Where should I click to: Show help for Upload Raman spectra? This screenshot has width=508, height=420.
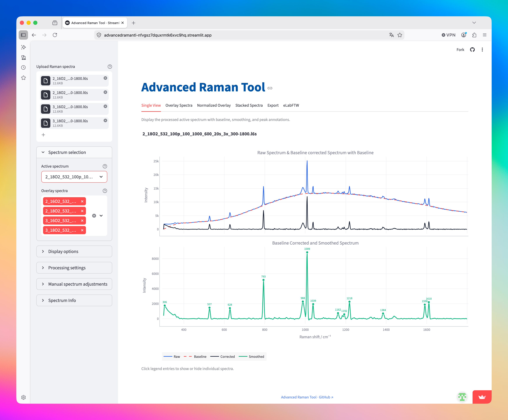tap(110, 67)
